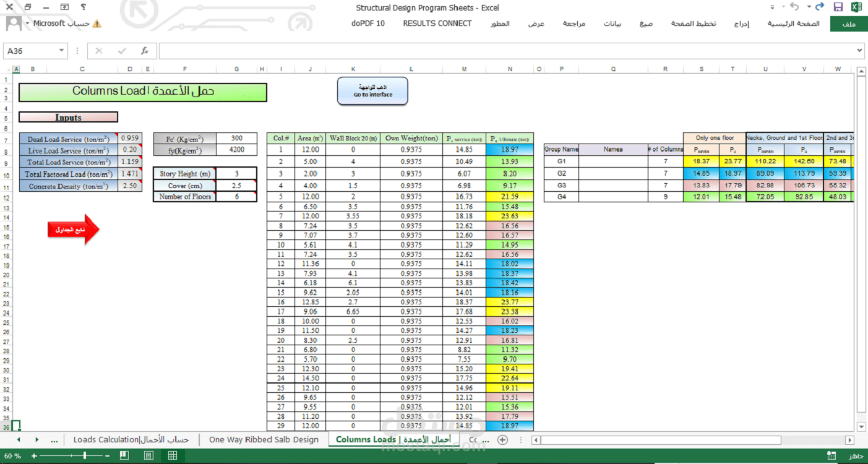The width and height of the screenshot is (868, 464).
Task: Open the Microsoft account dropdown arrow
Action: (x=27, y=24)
